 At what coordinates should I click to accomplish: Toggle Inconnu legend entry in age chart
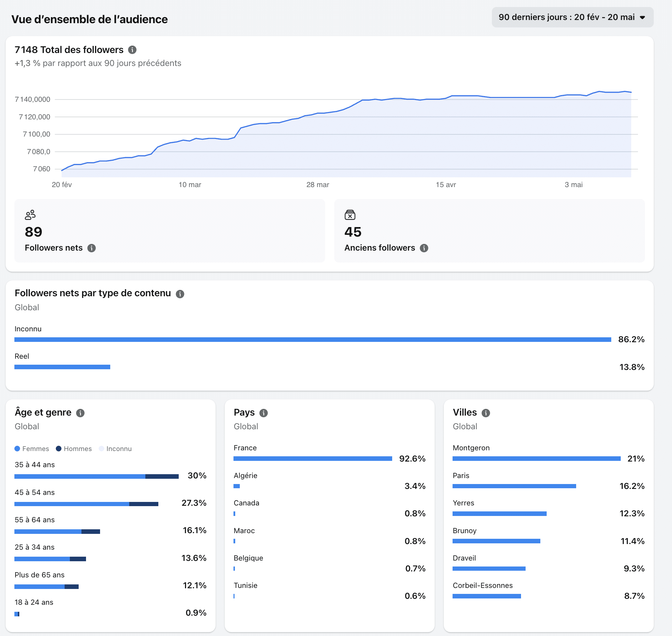115,449
